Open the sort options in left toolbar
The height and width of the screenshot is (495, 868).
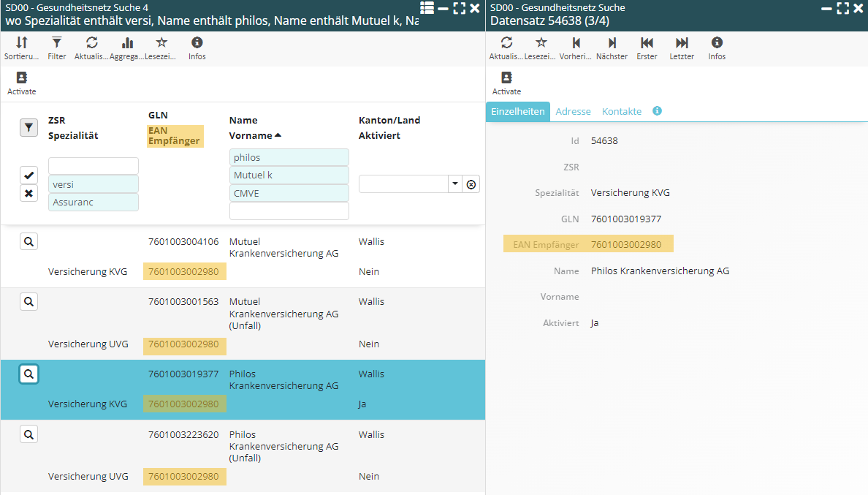click(22, 48)
